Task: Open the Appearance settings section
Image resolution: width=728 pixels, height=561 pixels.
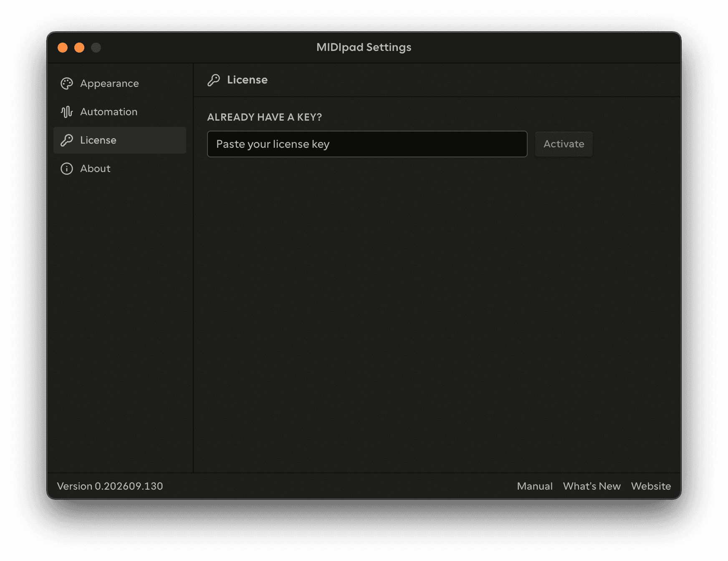Action: [120, 83]
